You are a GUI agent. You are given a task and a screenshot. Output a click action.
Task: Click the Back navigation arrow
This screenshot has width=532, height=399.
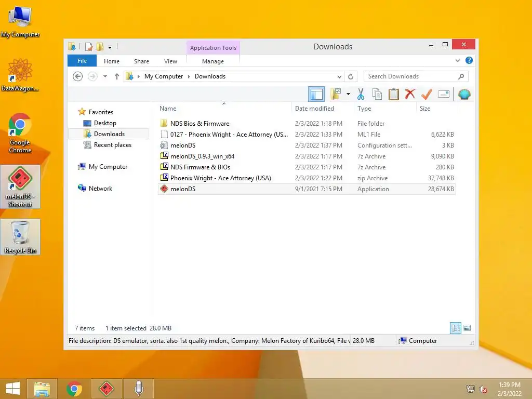[78, 76]
